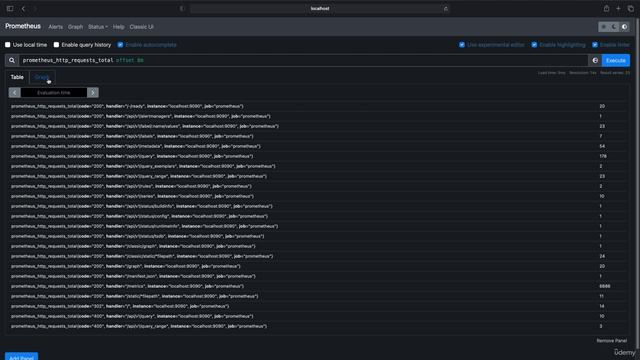Click Remove Panel link
This screenshot has height=360, width=640.
[611, 341]
